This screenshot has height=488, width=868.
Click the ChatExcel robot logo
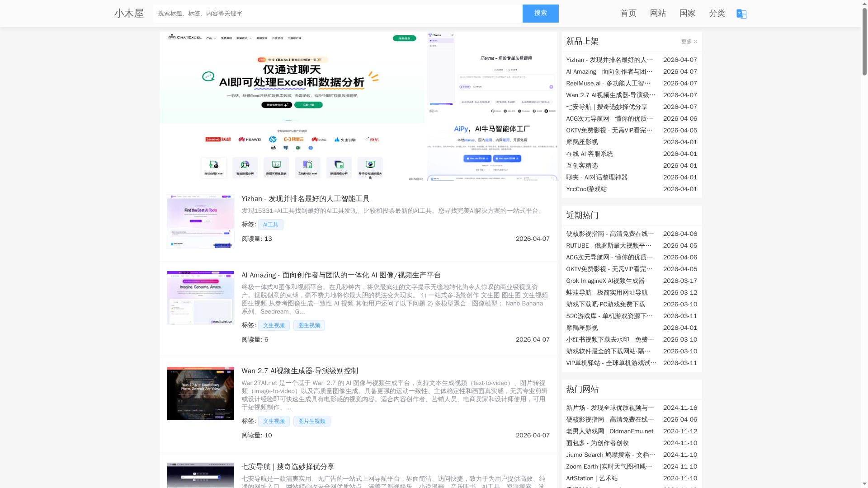coord(172,38)
